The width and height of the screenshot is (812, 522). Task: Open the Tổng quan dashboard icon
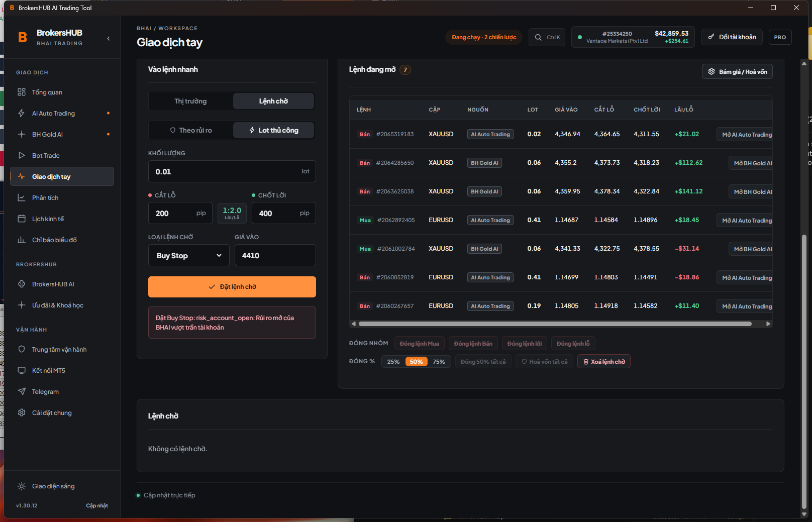[x=22, y=92]
